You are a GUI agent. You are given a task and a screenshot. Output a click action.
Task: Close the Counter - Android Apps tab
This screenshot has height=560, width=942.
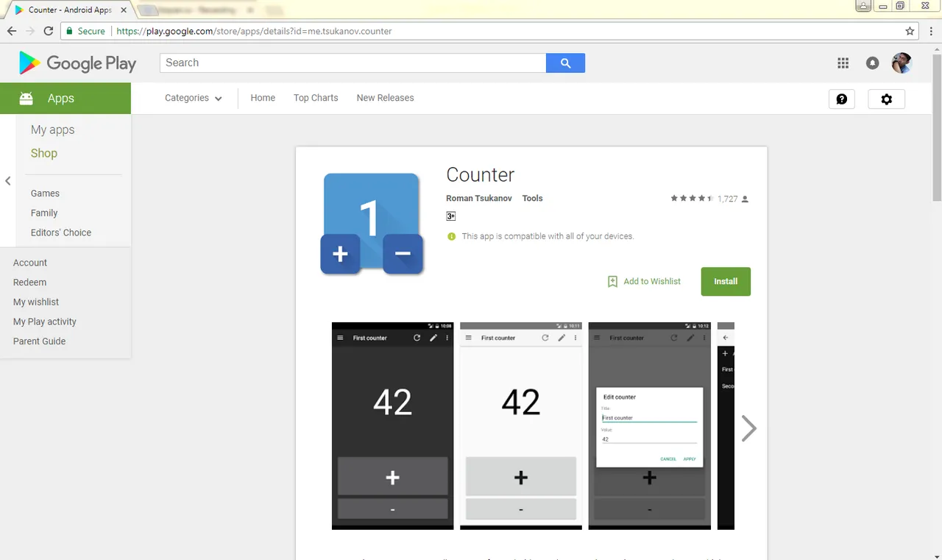[x=124, y=10]
